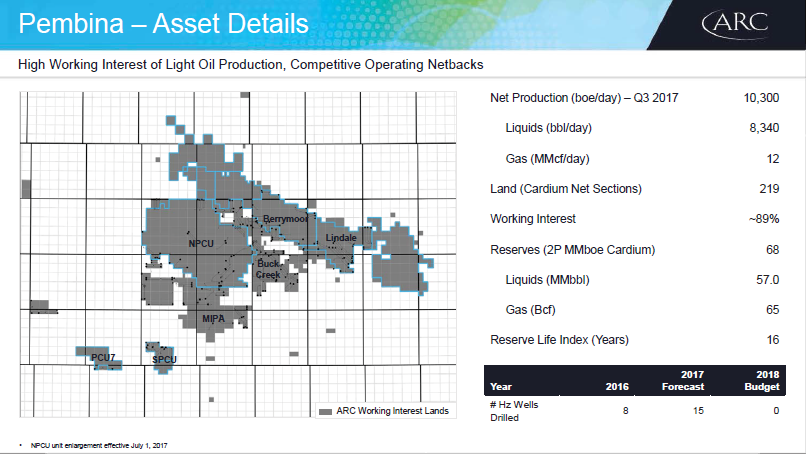Click the 'Year' table header

coord(501,387)
